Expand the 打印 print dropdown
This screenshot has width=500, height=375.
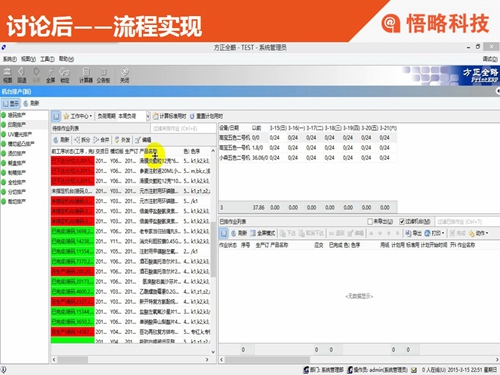(x=434, y=233)
